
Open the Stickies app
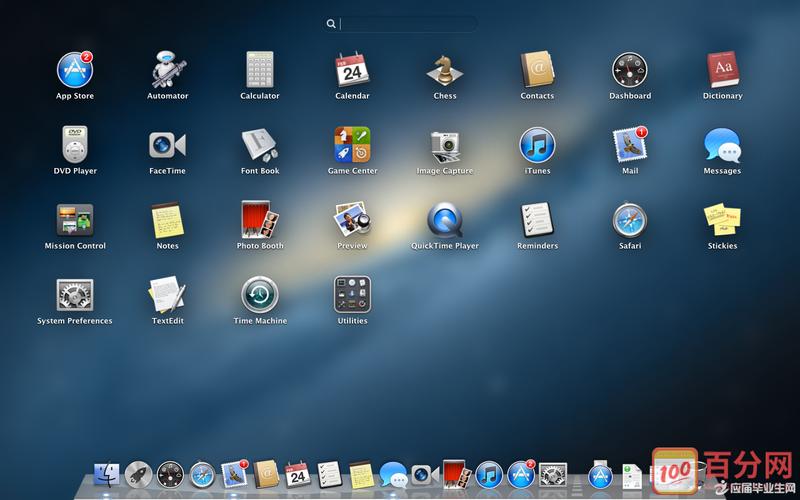[x=722, y=219]
